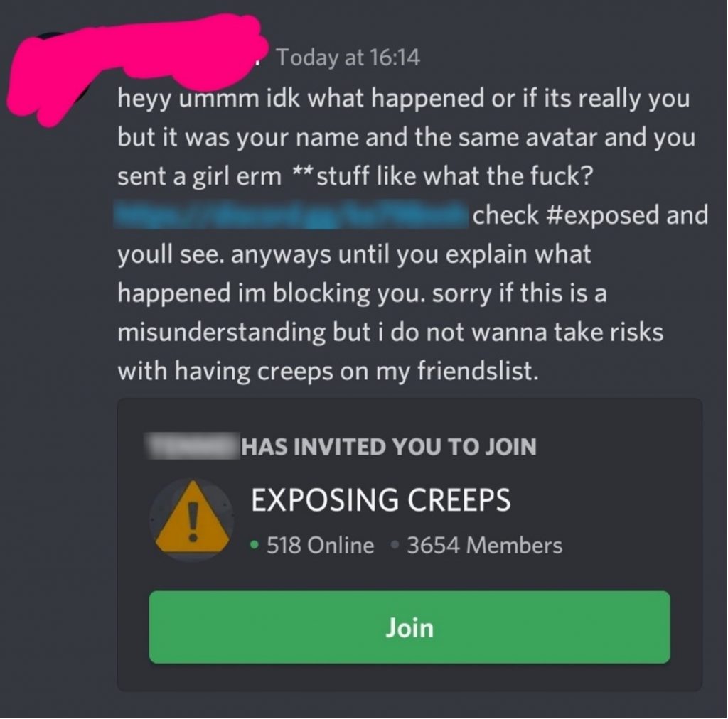This screenshot has height=719, width=728.
Task: Click the line happened im blocking you
Action: pyautogui.click(x=362, y=293)
